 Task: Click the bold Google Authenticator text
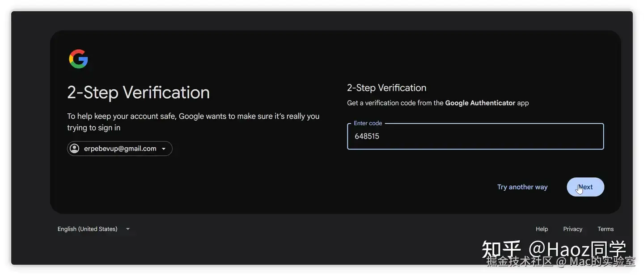[x=480, y=103]
